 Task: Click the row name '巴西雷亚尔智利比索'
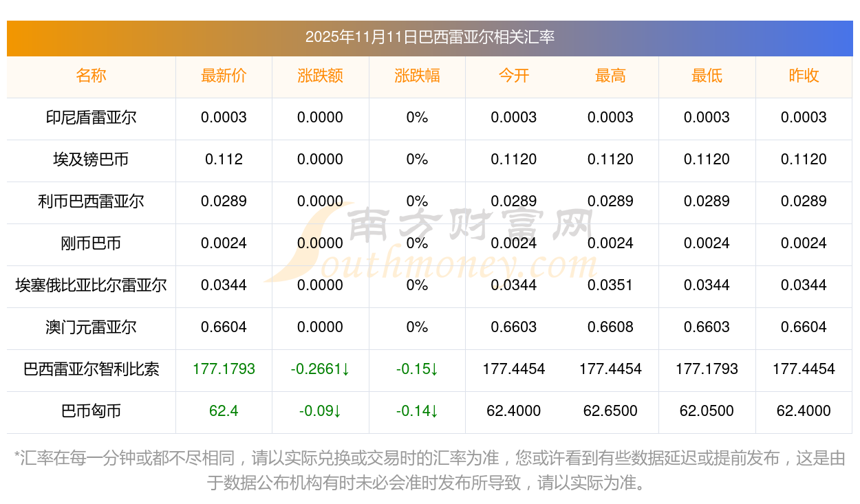click(x=91, y=369)
